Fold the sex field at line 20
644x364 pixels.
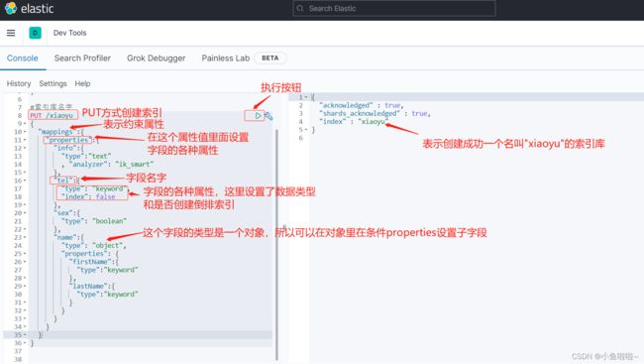tap(25, 213)
